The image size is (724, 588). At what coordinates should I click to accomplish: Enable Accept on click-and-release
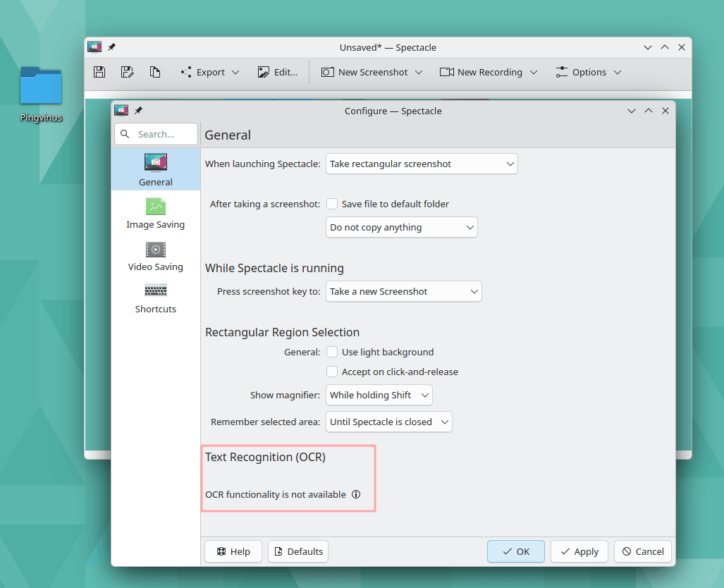click(332, 372)
